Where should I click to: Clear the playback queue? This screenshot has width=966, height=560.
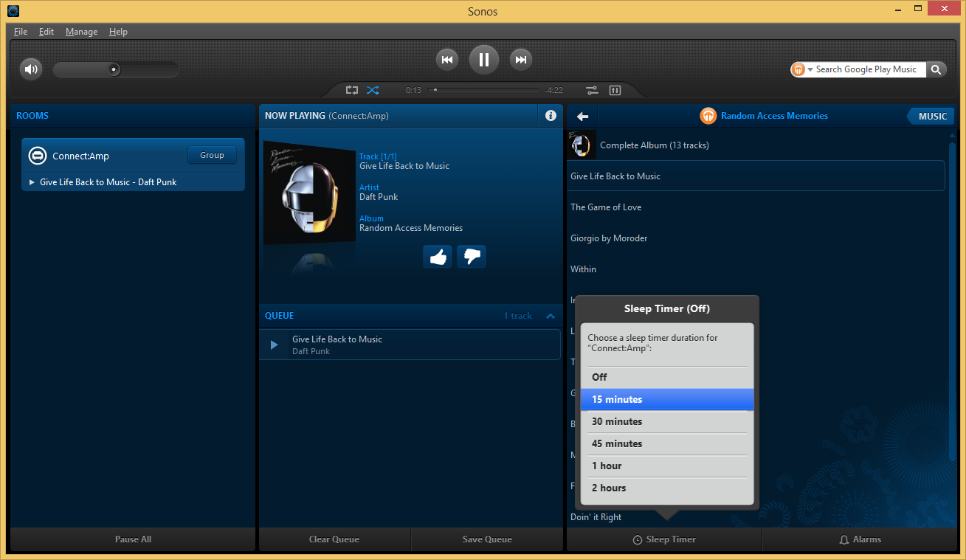(x=334, y=539)
